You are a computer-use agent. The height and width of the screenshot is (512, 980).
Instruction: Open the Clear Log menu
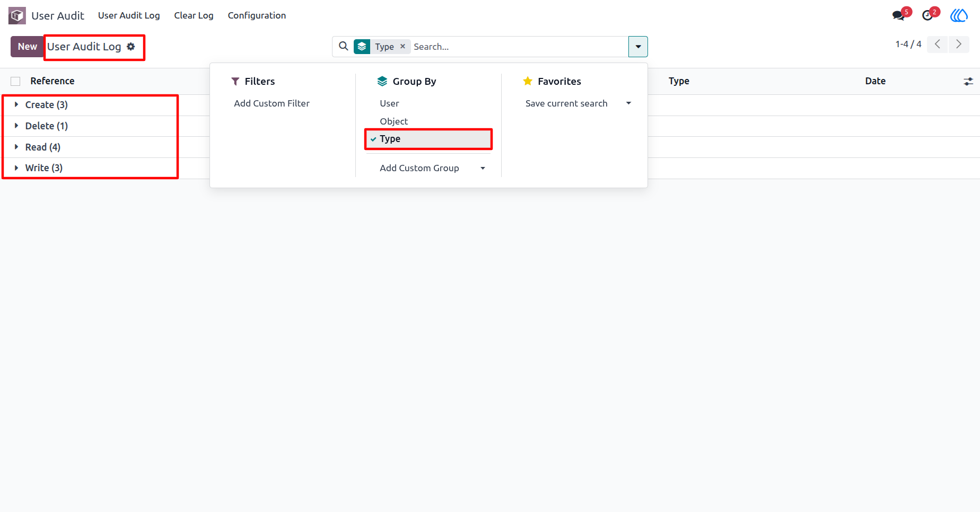(x=194, y=15)
